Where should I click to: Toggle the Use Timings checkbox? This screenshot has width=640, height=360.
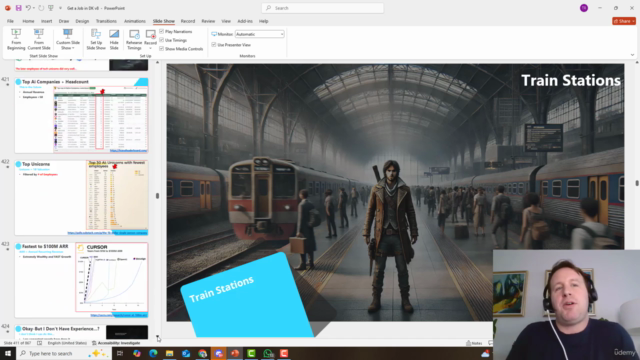pyautogui.click(x=162, y=40)
